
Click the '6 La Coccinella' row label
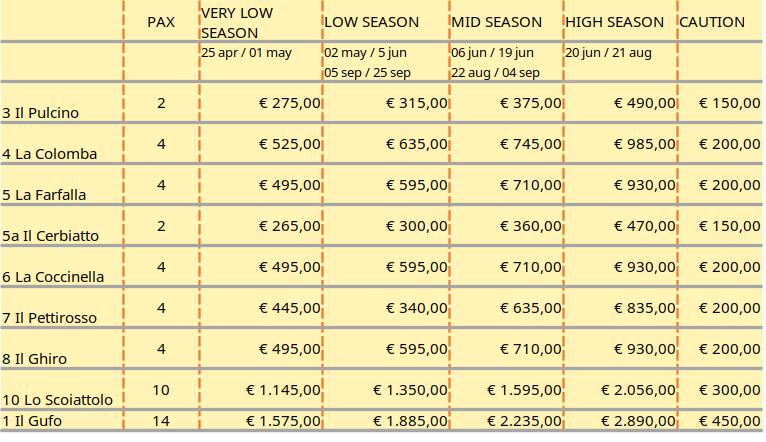tap(54, 277)
